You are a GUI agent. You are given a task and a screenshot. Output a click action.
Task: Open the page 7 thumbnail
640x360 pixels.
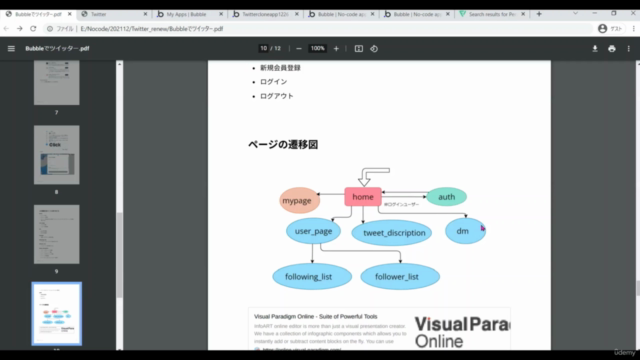click(x=57, y=82)
